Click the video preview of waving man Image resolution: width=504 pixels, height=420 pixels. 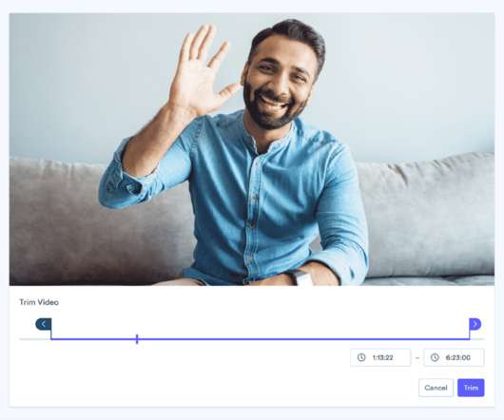click(x=252, y=149)
